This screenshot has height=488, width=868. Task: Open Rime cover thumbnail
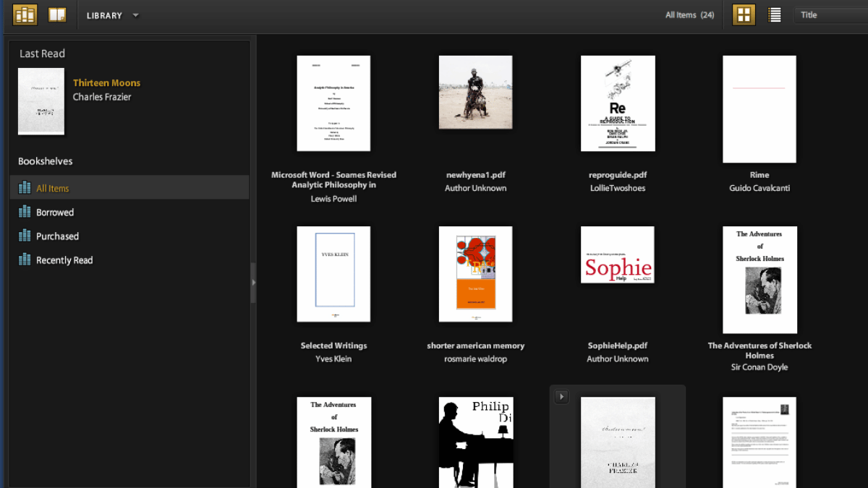[759, 109]
